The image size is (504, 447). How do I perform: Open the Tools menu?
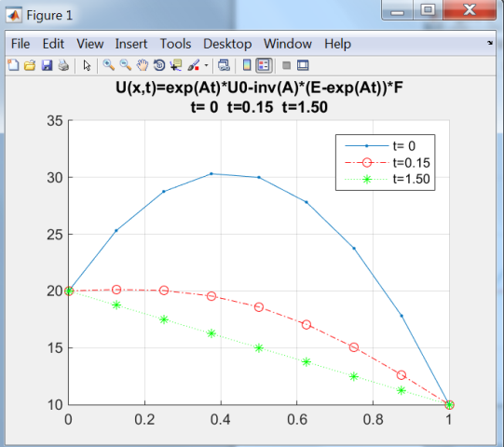(175, 44)
